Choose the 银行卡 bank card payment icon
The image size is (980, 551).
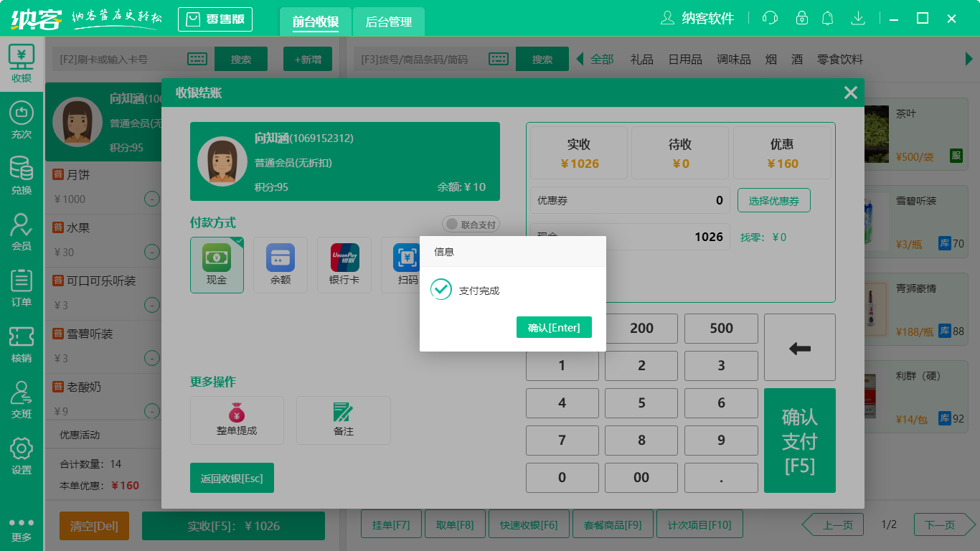point(343,265)
